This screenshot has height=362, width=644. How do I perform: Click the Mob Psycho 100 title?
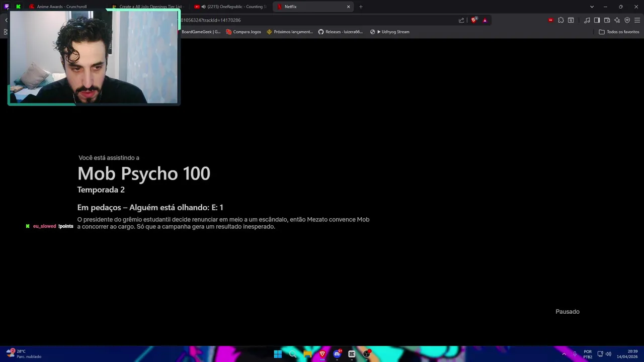(144, 173)
